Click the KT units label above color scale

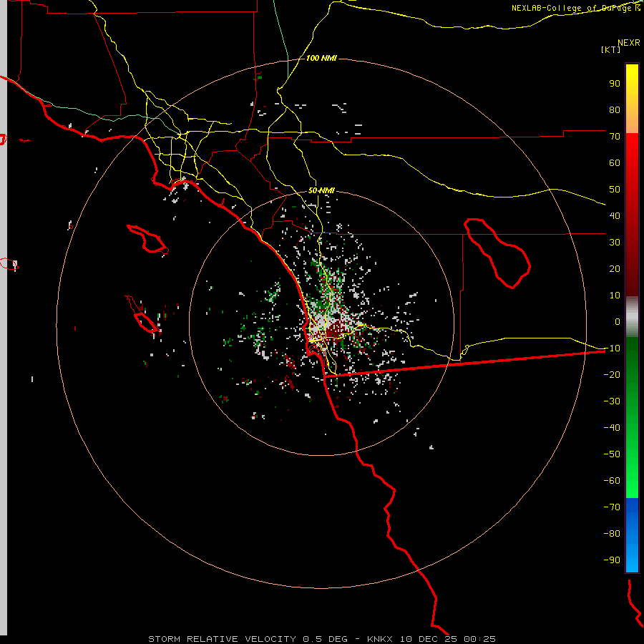(611, 49)
